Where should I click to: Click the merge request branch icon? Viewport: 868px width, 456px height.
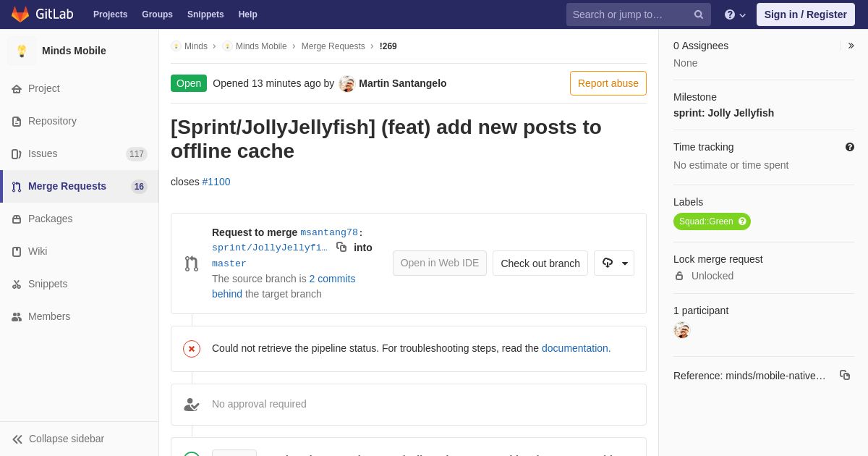(x=192, y=263)
